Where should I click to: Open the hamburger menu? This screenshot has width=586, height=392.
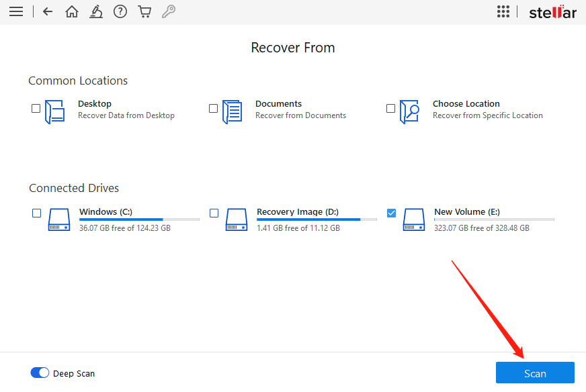(x=15, y=11)
